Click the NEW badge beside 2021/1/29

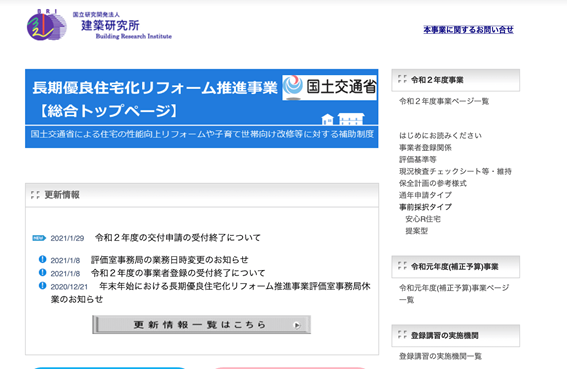coord(39,238)
